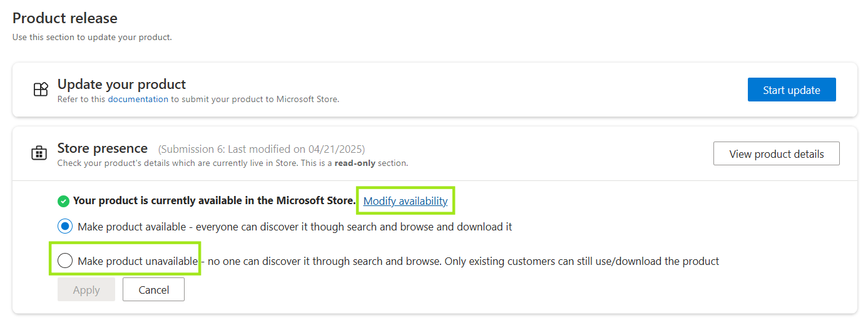868x320 pixels.
Task: Click the Product release page heading
Action: click(65, 18)
